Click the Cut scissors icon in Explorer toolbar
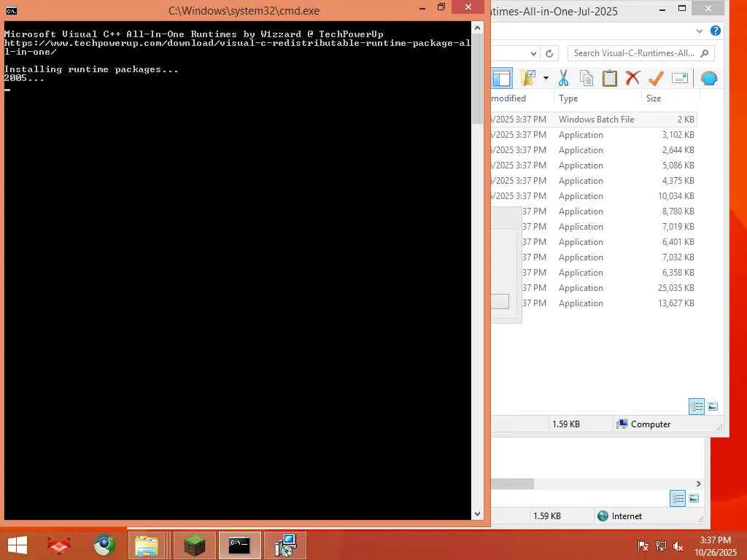The height and width of the screenshot is (560, 747). [x=564, y=78]
